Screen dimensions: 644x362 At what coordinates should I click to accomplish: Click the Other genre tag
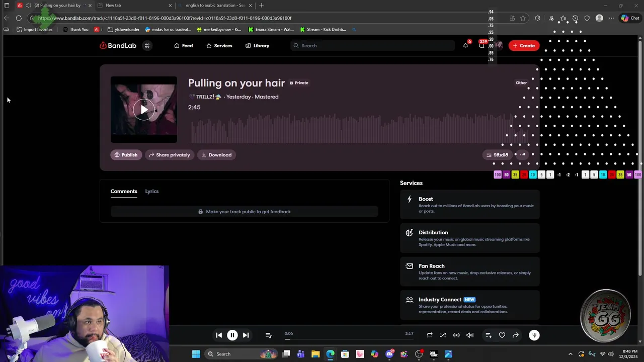coord(521,83)
